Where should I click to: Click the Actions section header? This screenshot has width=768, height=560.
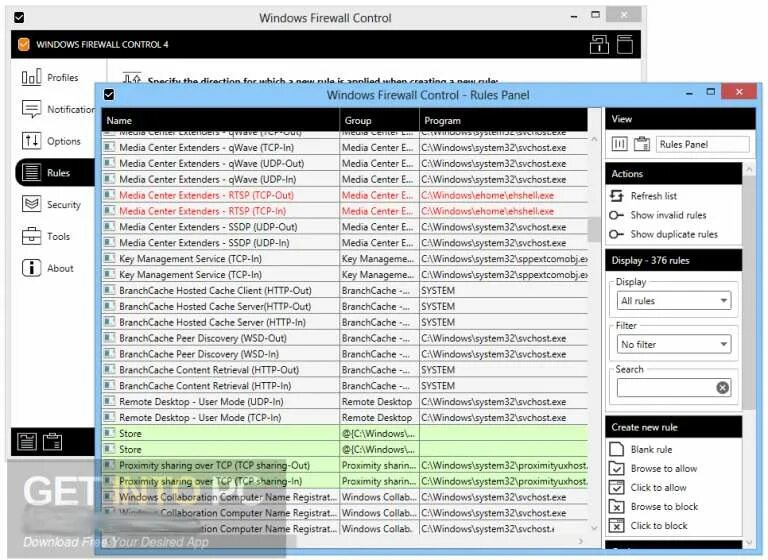tap(674, 174)
